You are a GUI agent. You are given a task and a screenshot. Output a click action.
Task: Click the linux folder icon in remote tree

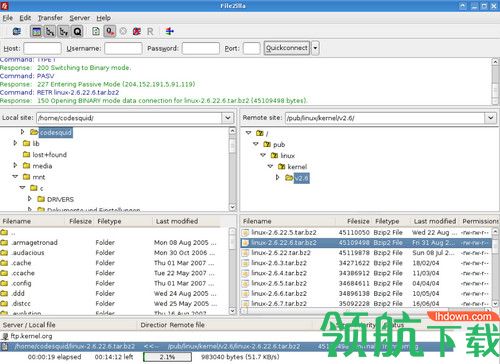pyautogui.click(x=275, y=155)
